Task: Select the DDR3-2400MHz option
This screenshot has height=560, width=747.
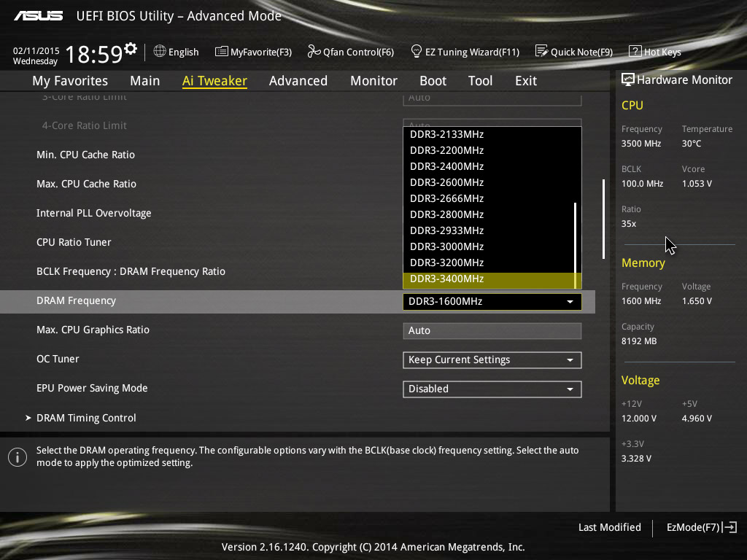Action: [489, 167]
